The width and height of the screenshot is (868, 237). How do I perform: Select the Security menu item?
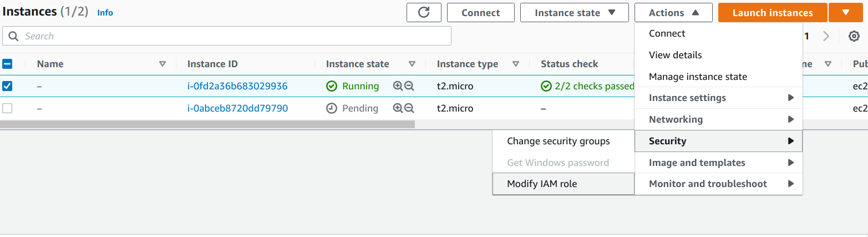coord(718,141)
